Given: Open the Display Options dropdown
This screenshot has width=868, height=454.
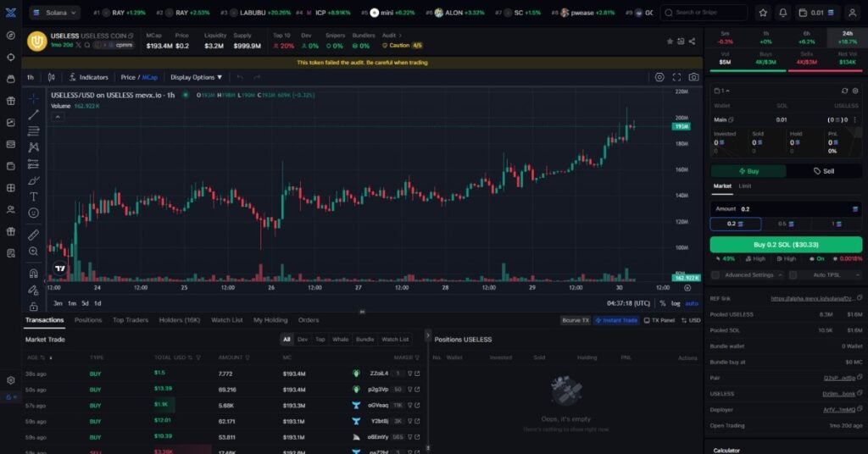Looking at the screenshot, I should point(196,77).
